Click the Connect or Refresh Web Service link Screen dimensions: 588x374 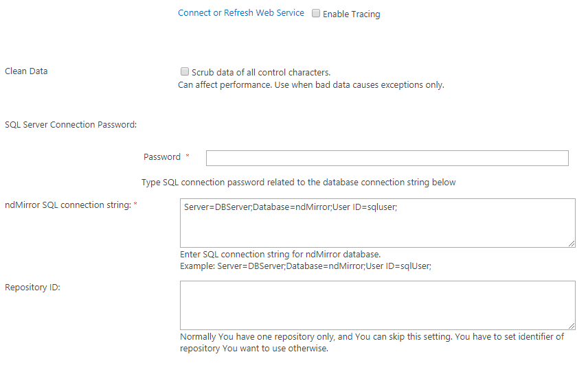click(240, 13)
